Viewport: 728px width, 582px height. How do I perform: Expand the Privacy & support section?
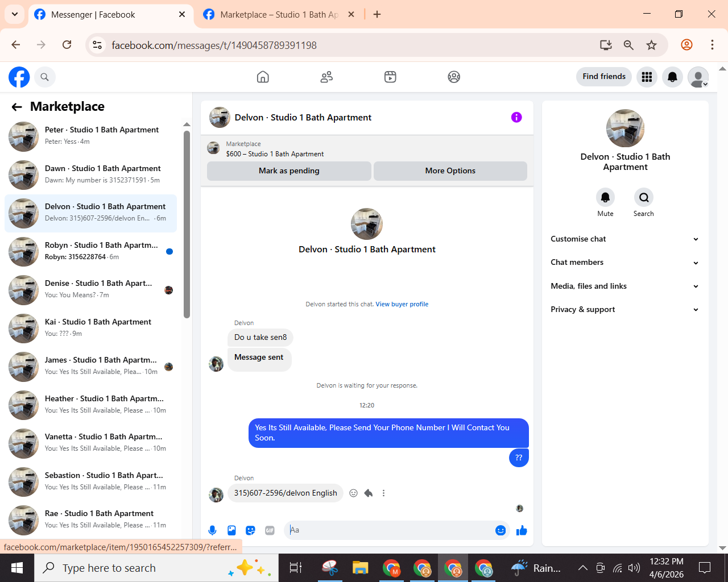click(x=625, y=310)
